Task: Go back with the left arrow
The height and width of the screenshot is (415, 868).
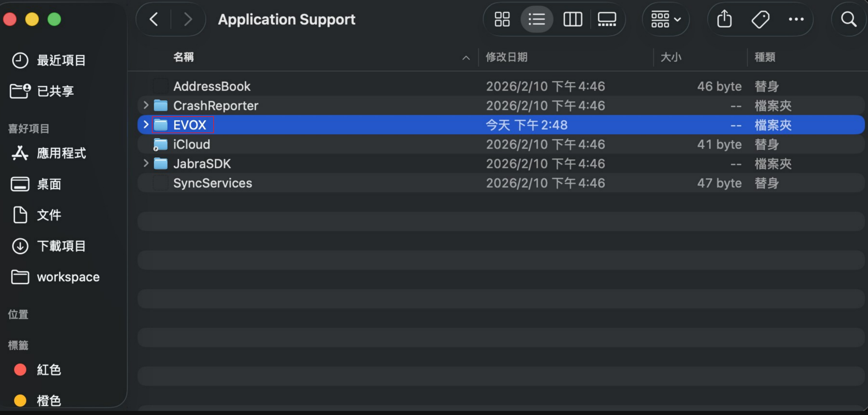Action: pyautogui.click(x=154, y=19)
